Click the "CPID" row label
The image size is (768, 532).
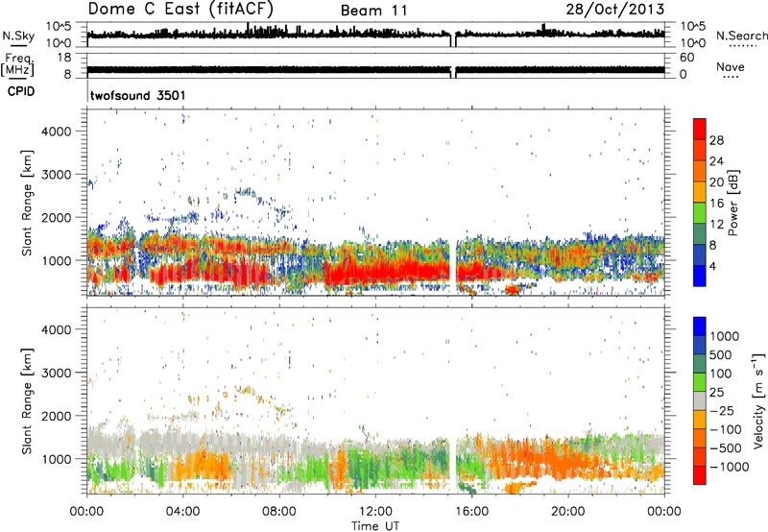(21, 91)
